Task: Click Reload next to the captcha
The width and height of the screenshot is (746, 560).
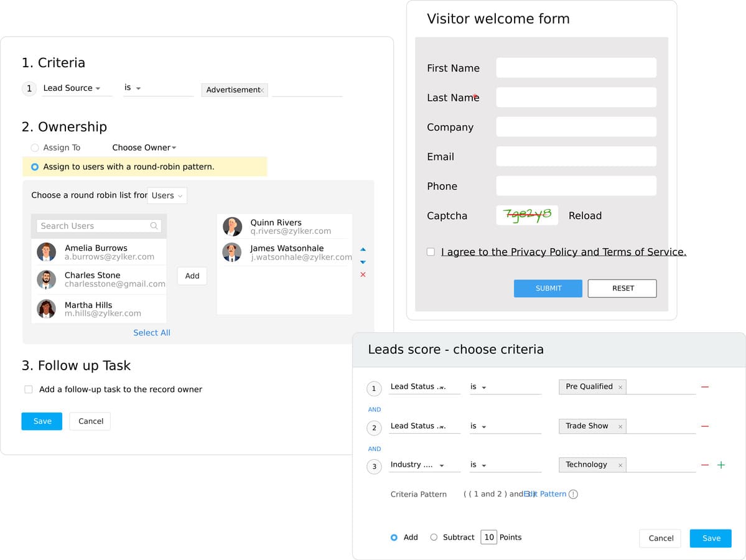Action: (585, 216)
